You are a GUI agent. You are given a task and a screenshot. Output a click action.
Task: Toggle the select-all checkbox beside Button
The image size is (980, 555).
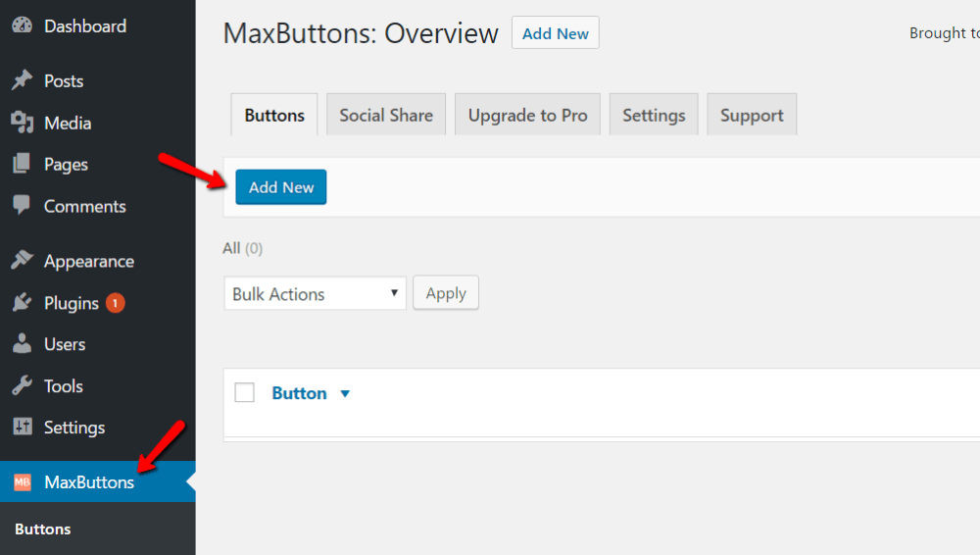245,393
